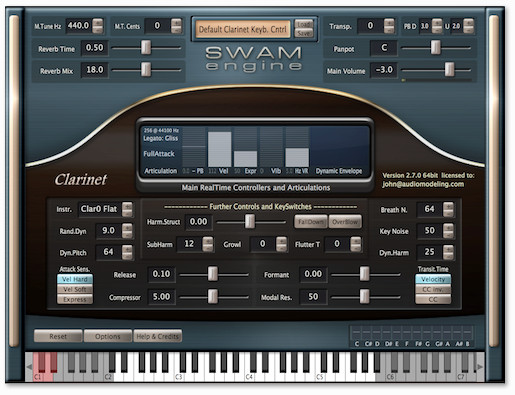This screenshot has width=515, height=395.
Task: Select CC Inv. transition time mode
Action: 433,289
